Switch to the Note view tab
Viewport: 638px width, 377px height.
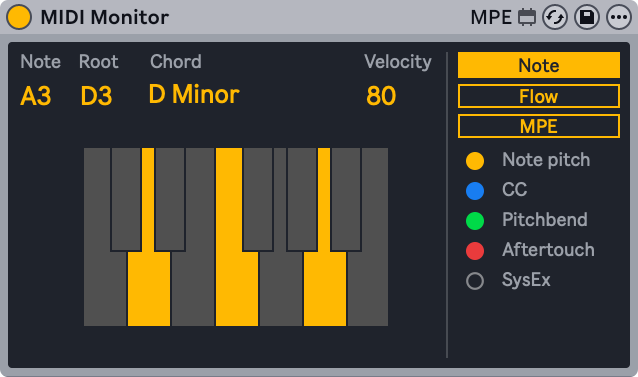pos(539,65)
